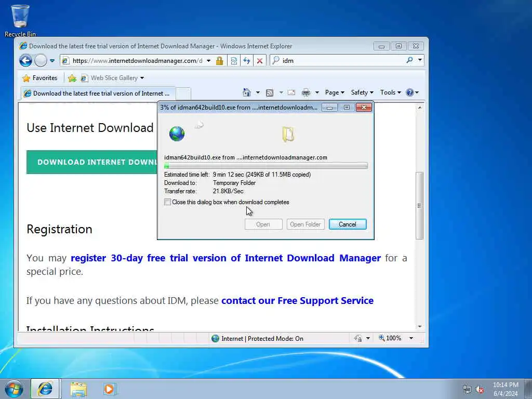Click the green DOWNLOAD INTERNET DOWNLOAD button
Screen dimensions: 532x399
(x=91, y=162)
